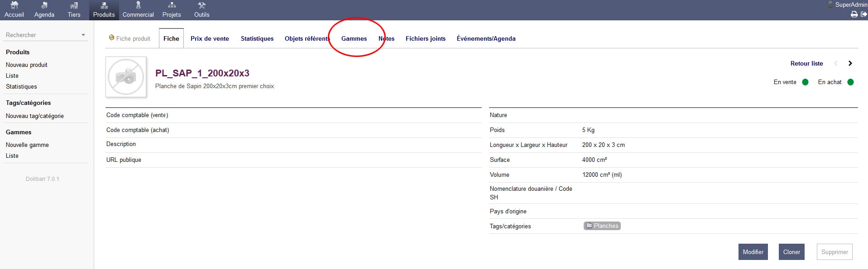Open the Agenda module icon
The height and width of the screenshot is (269, 868).
click(44, 5)
